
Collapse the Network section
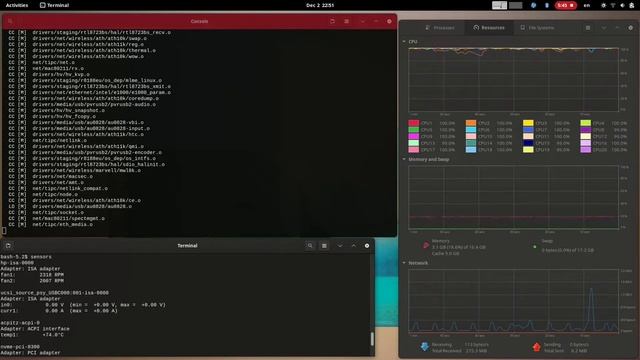404,263
